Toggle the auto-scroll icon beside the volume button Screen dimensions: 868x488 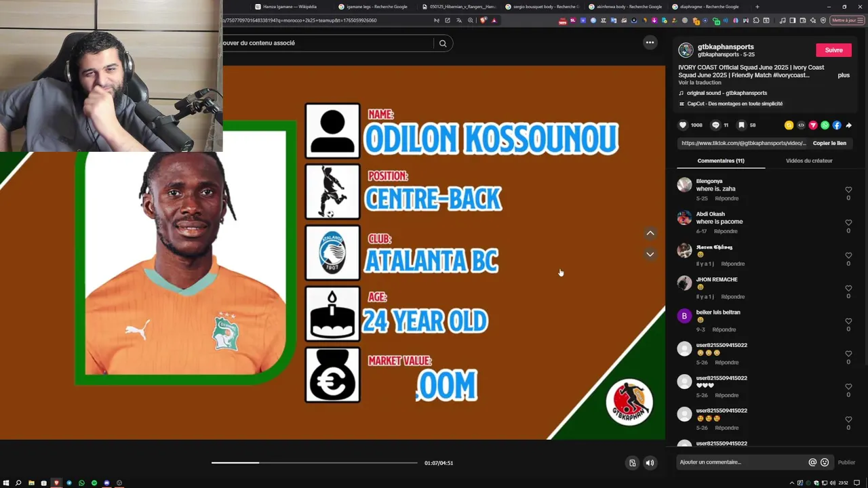[632, 463]
